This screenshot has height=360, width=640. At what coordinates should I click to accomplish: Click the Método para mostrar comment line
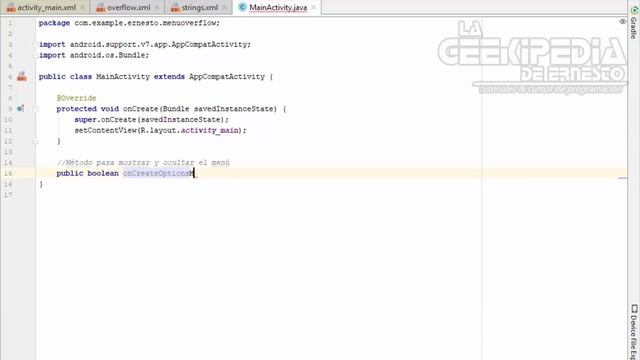point(143,162)
